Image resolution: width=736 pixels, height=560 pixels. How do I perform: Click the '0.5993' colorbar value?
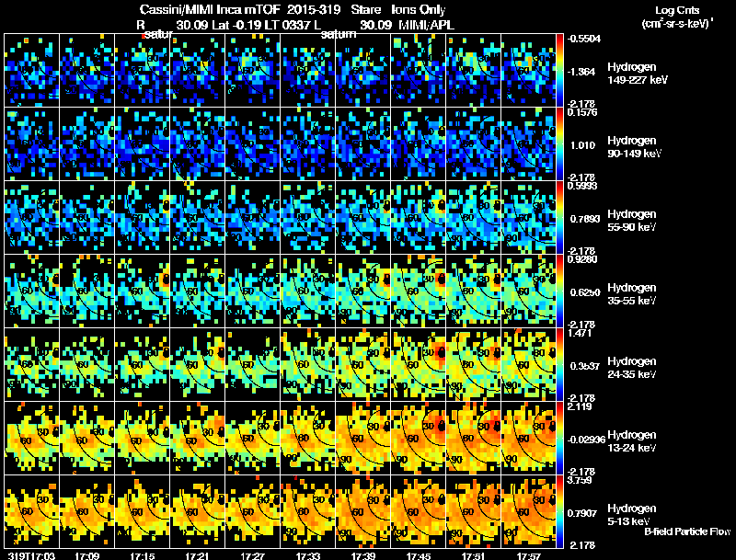[582, 186]
